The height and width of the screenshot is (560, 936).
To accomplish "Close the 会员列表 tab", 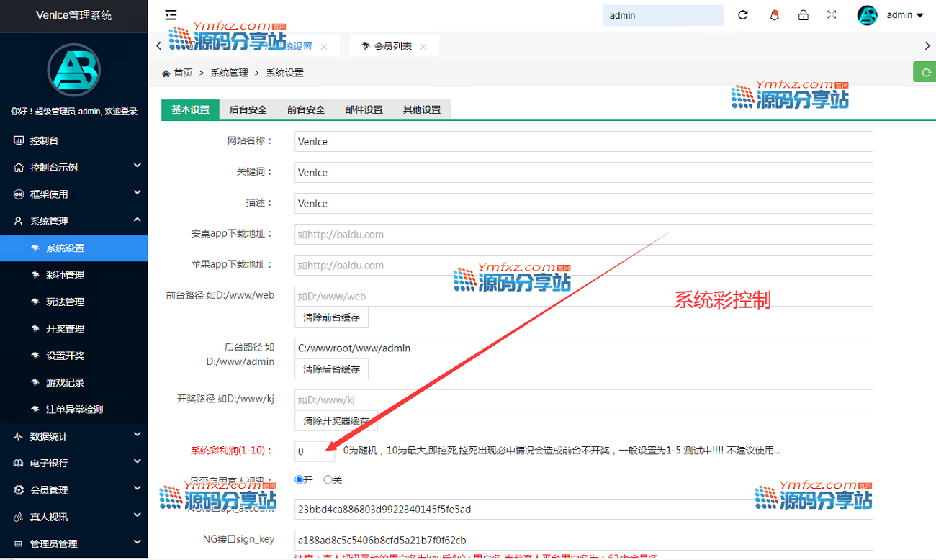I will [423, 47].
